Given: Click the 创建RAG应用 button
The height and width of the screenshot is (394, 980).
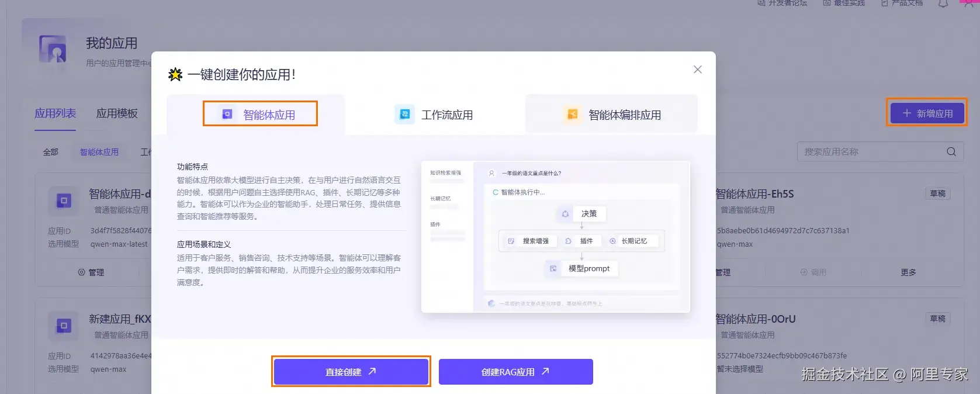Looking at the screenshot, I should point(515,371).
